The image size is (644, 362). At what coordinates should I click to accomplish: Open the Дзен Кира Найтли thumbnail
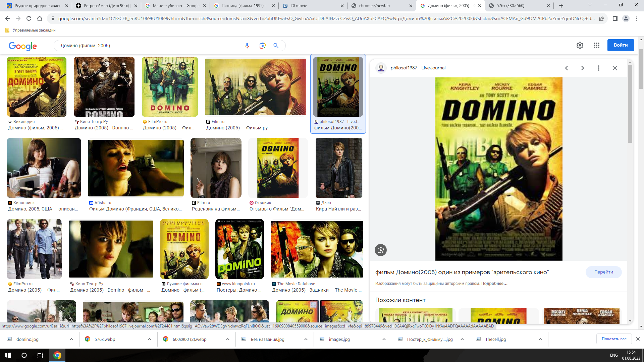coord(339,168)
